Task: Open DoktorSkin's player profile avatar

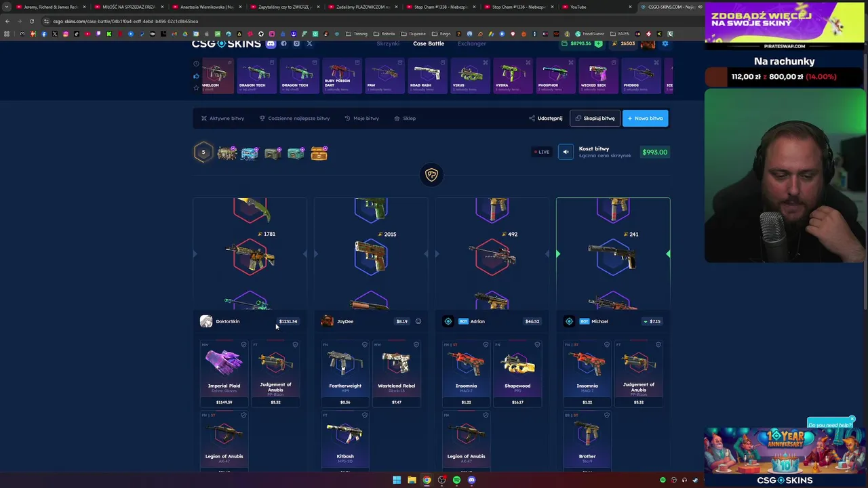Action: 206,321
